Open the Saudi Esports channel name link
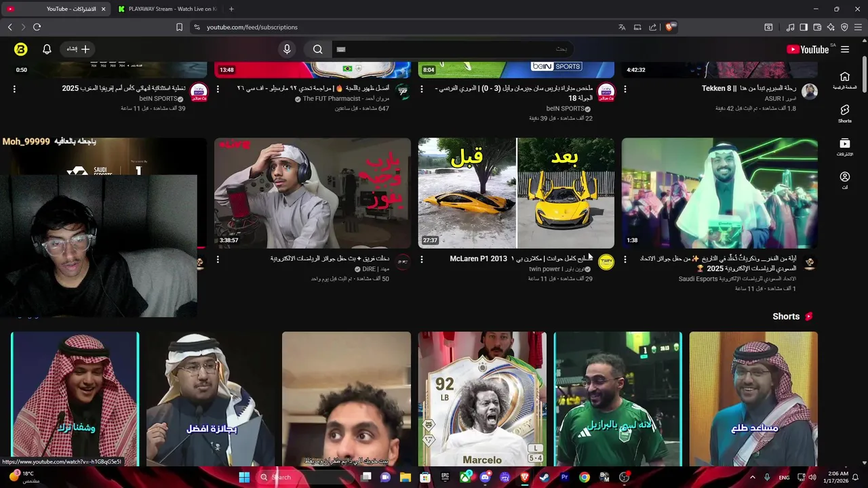Screen dimensions: 868x488 tap(737, 279)
